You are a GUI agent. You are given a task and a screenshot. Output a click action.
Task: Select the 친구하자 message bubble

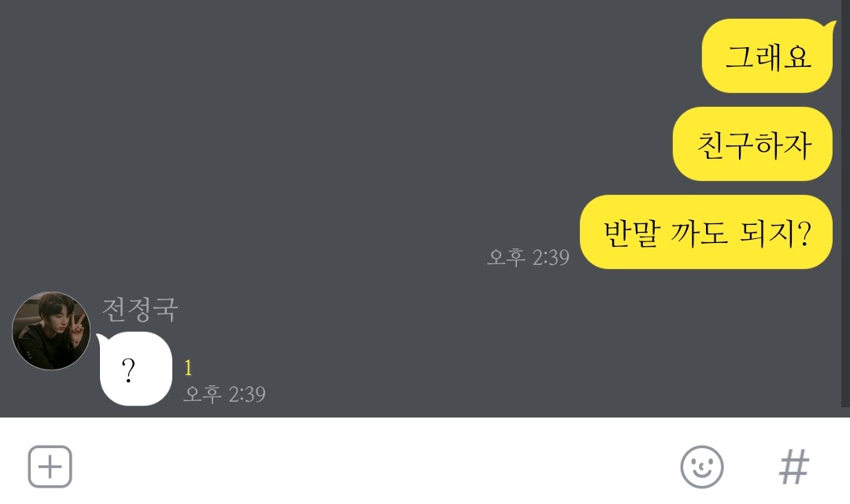pos(752,144)
